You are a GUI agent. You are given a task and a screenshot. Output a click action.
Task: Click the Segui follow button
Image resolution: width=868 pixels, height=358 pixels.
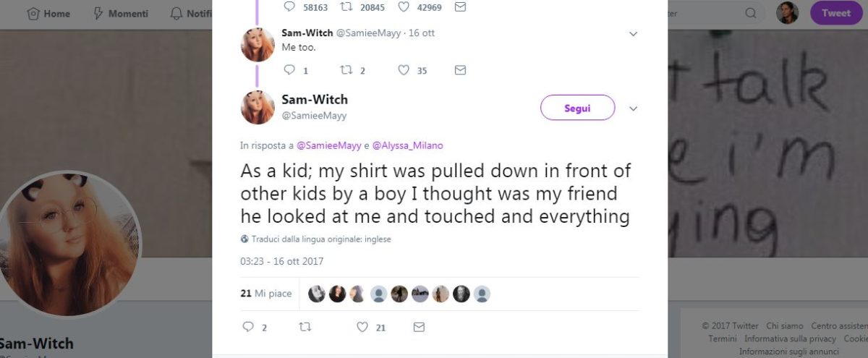(x=577, y=108)
